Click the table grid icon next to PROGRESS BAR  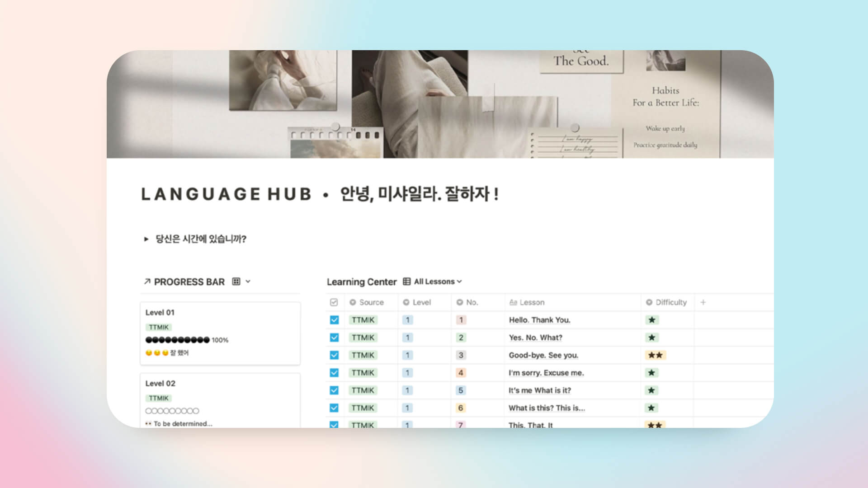tap(236, 281)
